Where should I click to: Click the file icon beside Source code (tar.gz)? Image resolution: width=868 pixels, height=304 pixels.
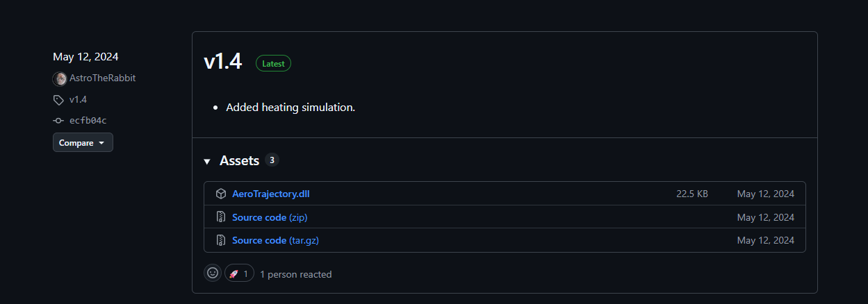coord(221,240)
